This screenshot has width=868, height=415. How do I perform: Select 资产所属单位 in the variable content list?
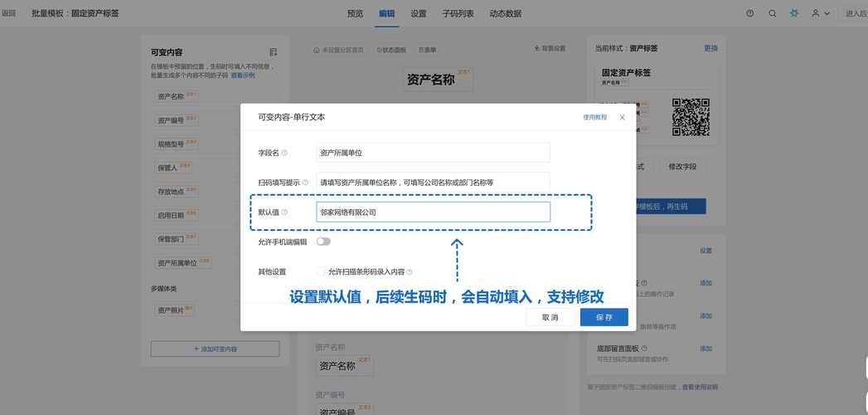pos(183,262)
